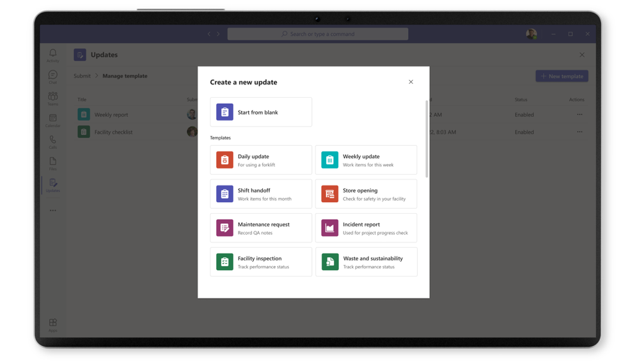Click the Actions column header
The width and height of the screenshot is (639, 364).
click(x=577, y=99)
